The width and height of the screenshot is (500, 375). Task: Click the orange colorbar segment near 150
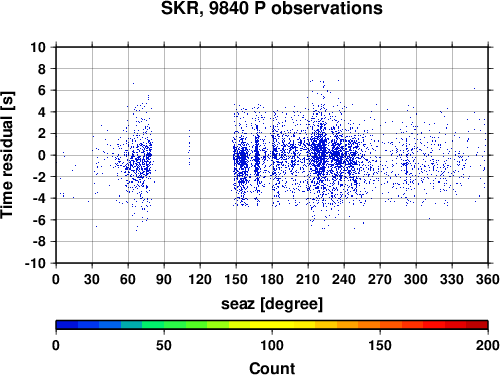click(369, 325)
